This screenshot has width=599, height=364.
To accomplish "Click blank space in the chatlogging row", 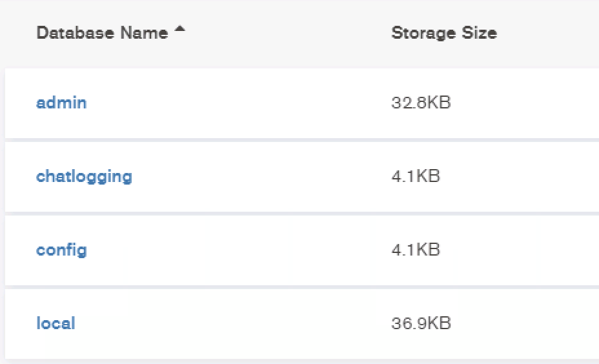I will (258, 176).
